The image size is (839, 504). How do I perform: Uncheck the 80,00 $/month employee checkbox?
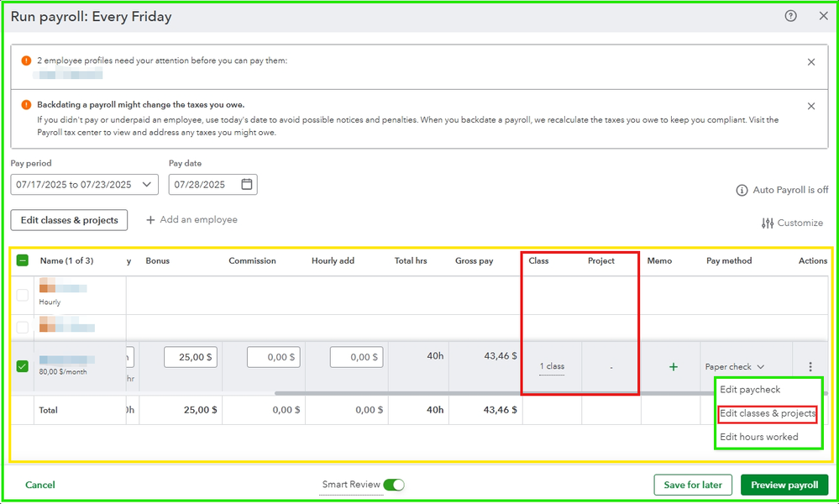(22, 366)
